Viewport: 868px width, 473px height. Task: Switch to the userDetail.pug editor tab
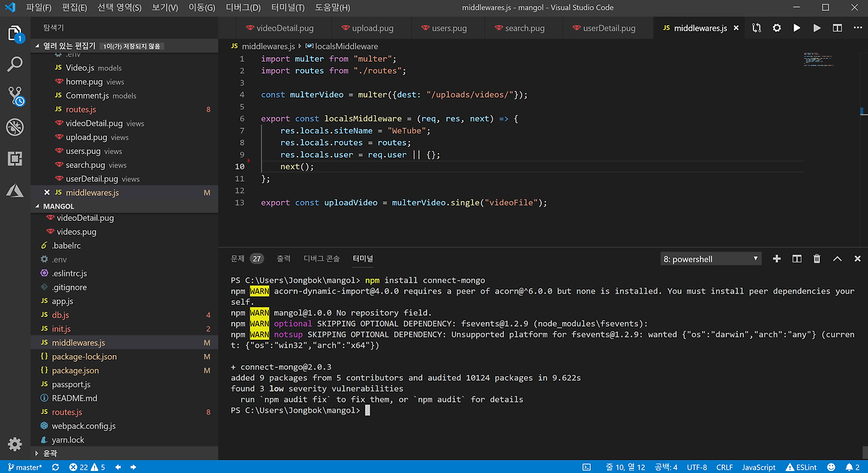coord(608,28)
